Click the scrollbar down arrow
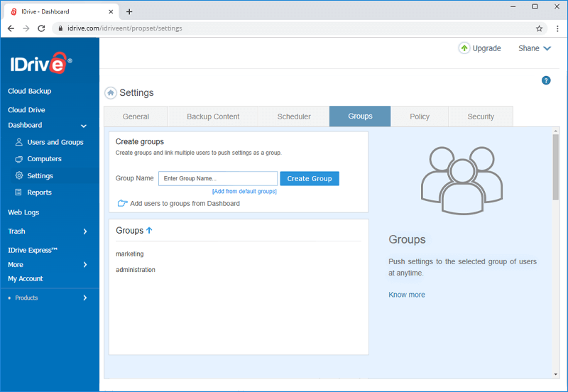Image resolution: width=568 pixels, height=392 pixels. [x=556, y=374]
